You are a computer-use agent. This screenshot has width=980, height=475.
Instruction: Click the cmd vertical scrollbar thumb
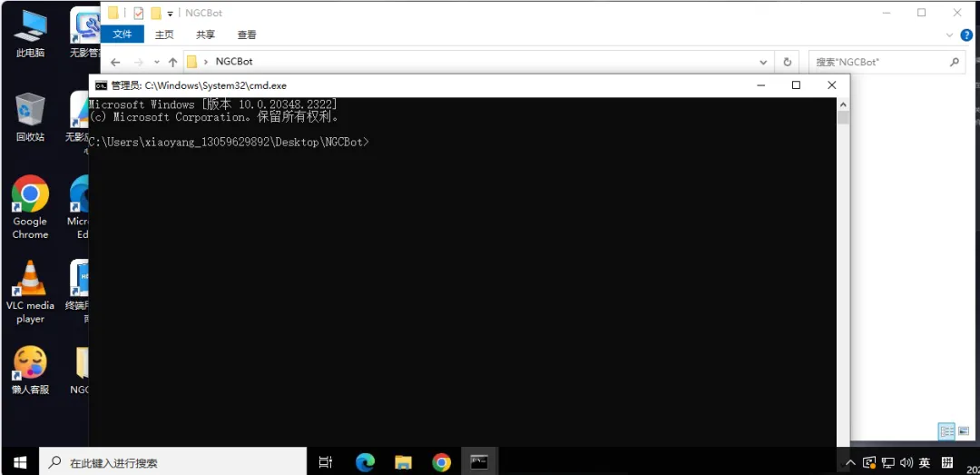(x=843, y=118)
